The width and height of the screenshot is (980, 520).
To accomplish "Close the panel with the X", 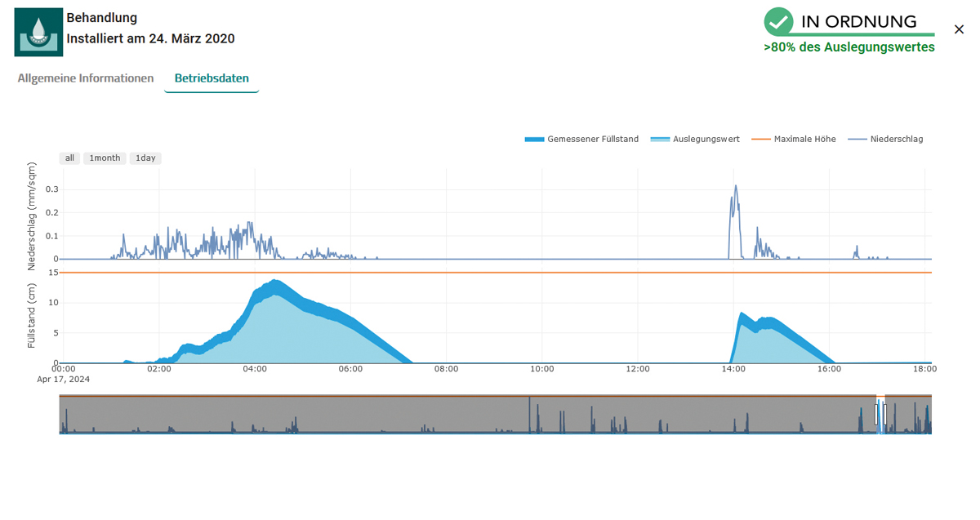I will [959, 29].
